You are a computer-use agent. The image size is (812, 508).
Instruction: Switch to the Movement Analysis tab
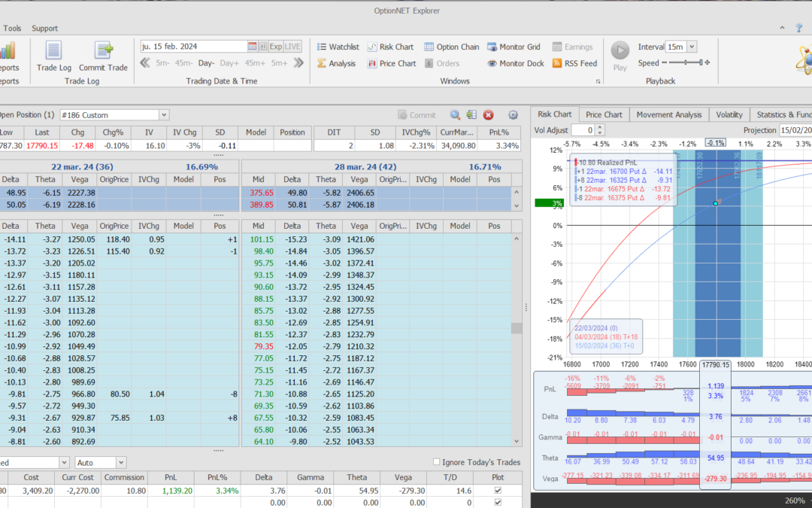coord(668,114)
